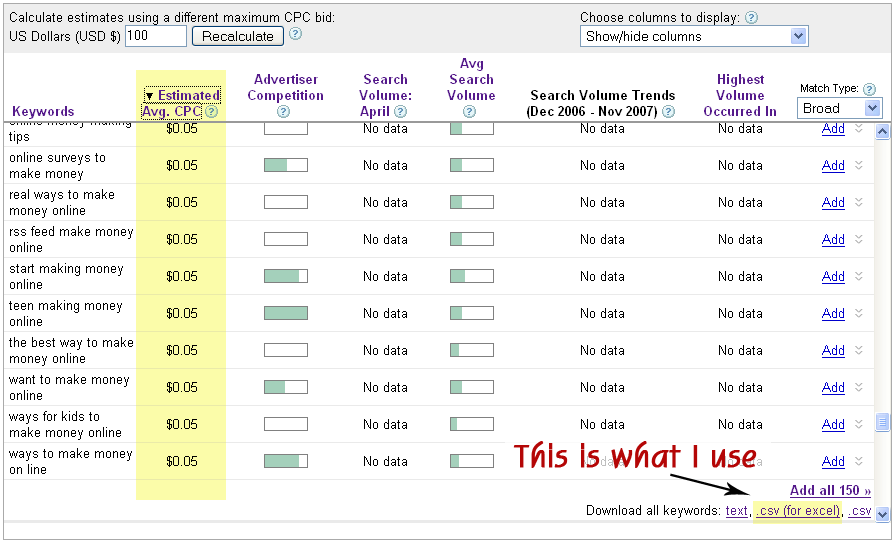Expand options chevron for rss feed make money online

point(859,239)
